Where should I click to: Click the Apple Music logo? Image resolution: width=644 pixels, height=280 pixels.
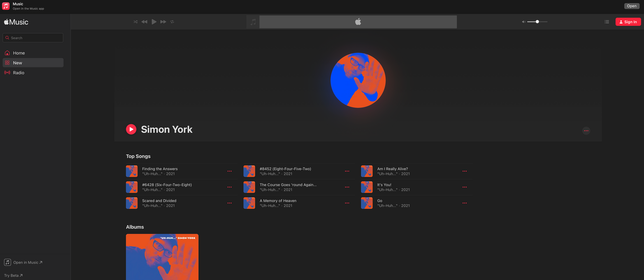click(x=16, y=22)
